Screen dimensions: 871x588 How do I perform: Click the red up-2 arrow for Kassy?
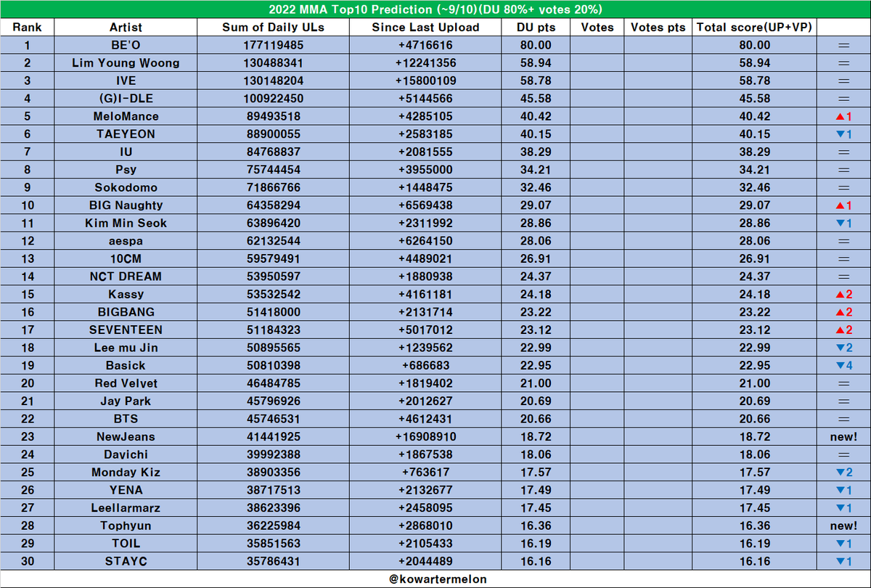click(843, 294)
